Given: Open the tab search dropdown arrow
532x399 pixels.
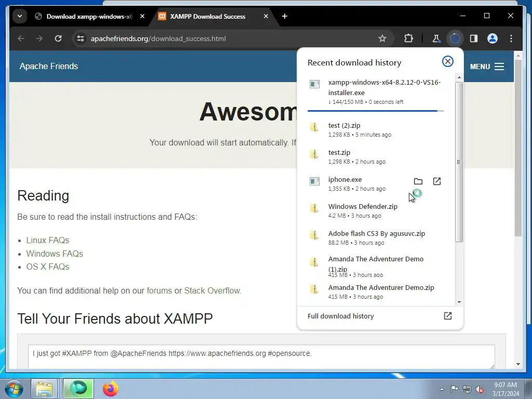Looking at the screenshot, I should click(20, 16).
